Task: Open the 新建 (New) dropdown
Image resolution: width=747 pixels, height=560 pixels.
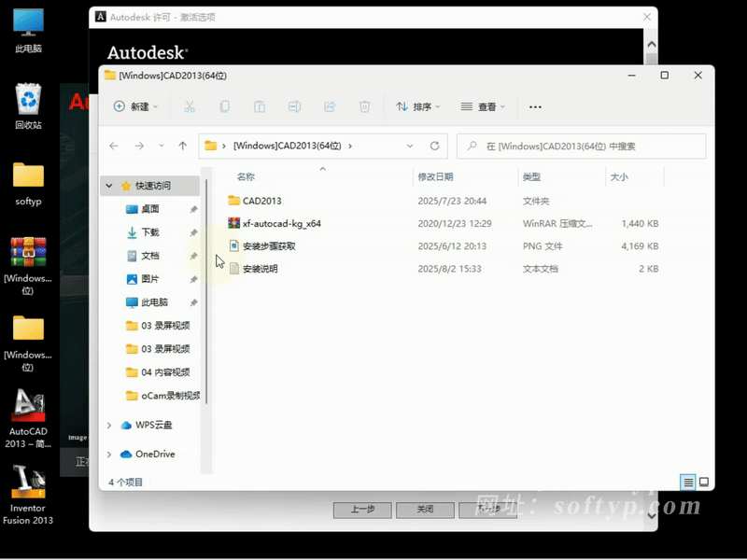Action: click(135, 106)
